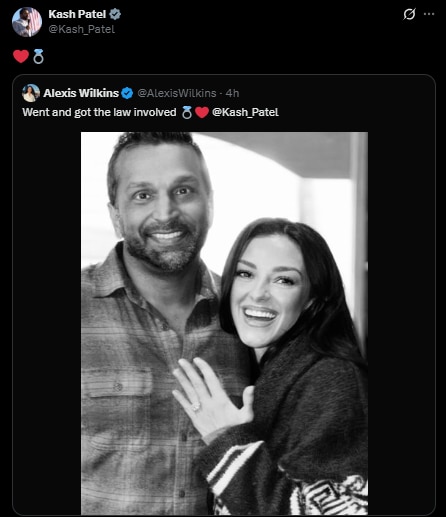Click the verified badge beside Kash Patel
This screenshot has height=517, width=446.
[115, 14]
